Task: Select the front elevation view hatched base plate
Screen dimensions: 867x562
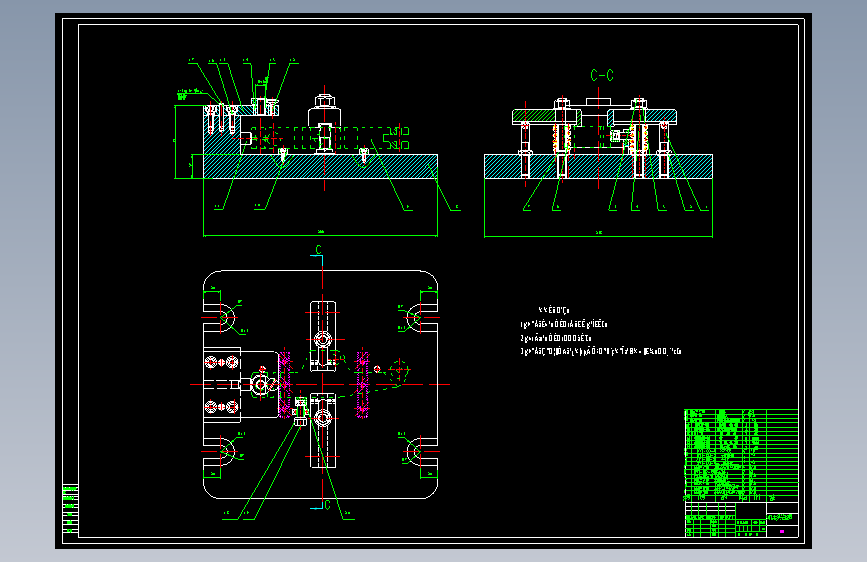Action: (x=321, y=166)
